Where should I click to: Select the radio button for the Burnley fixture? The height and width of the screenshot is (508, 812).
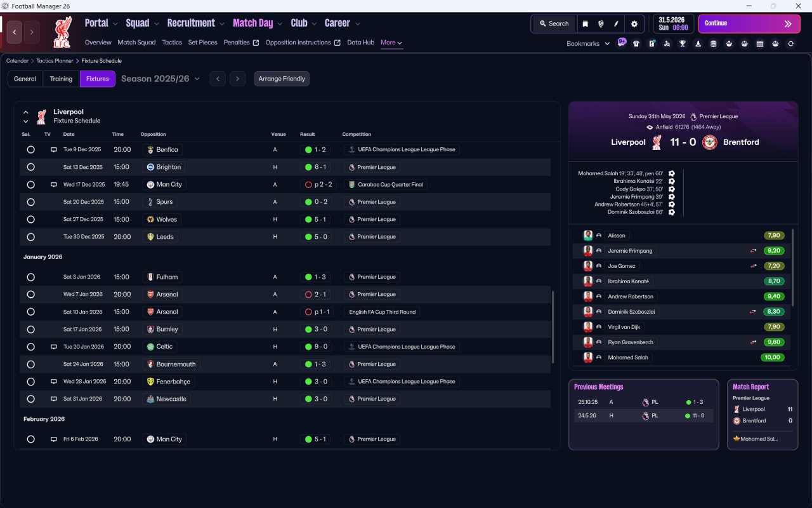[x=30, y=330]
